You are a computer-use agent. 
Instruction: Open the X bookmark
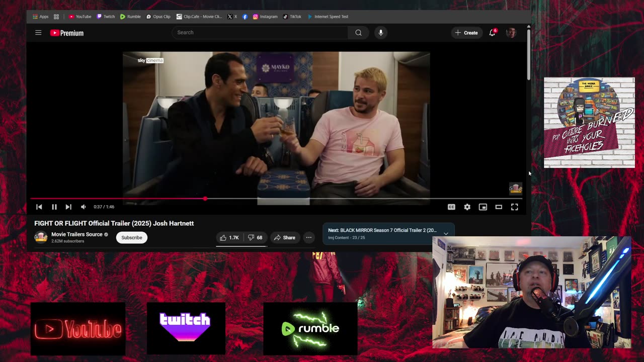[232, 17]
